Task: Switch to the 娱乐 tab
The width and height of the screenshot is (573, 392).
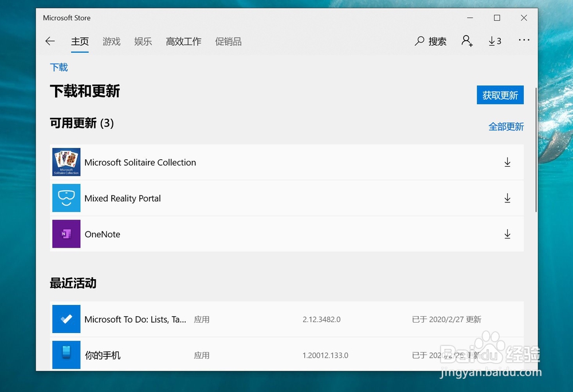Action: point(143,42)
